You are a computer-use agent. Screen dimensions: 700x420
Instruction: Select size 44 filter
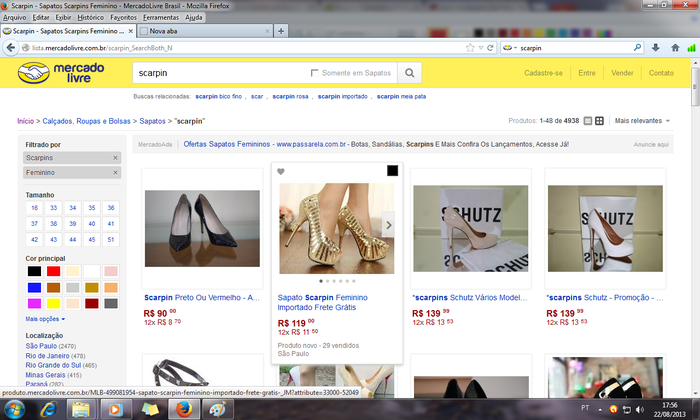[x=72, y=240]
